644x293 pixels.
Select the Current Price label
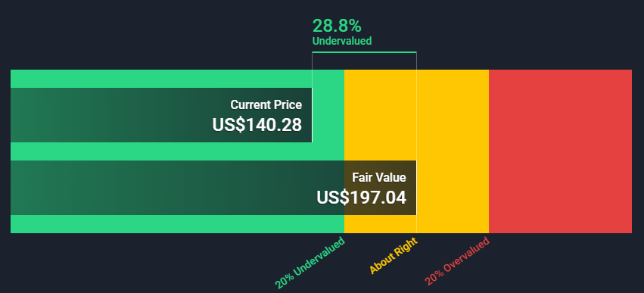(266, 104)
